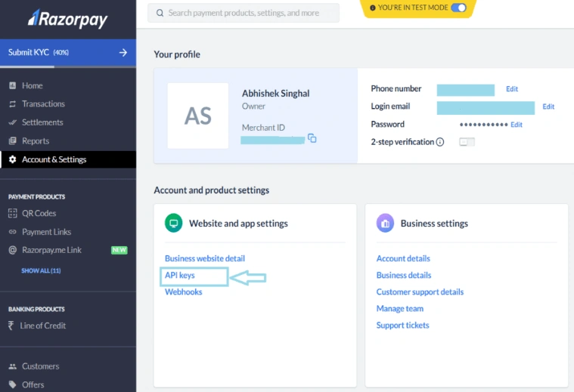The height and width of the screenshot is (392, 574).
Task: Edit the login email
Action: tap(548, 106)
